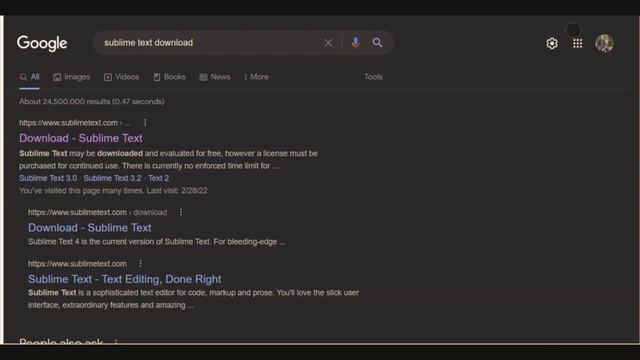Open options menu for Text Editing result
This screenshot has height=360, width=640.
(140, 264)
